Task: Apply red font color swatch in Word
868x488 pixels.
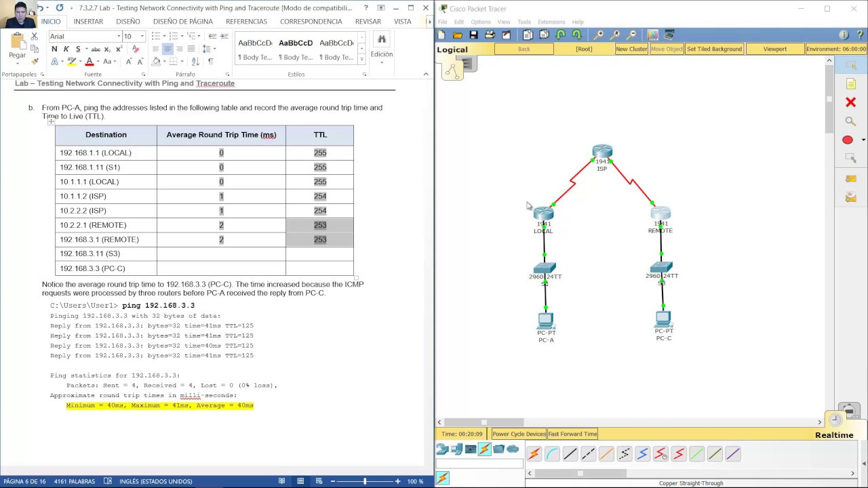Action: (89, 62)
